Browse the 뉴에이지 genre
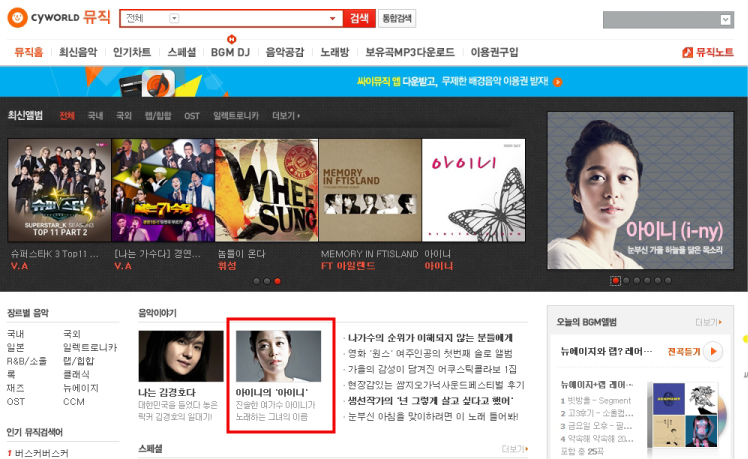Image resolution: width=748 pixels, height=459 pixels. (81, 388)
